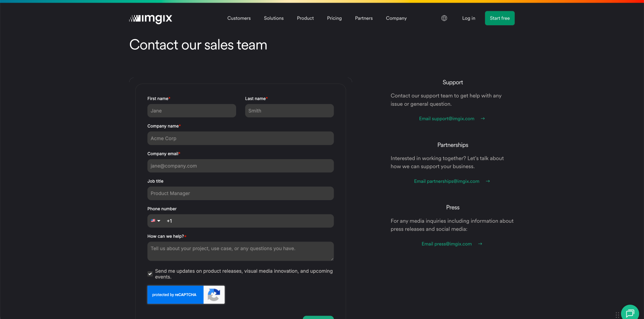
Task: Click the Company name field
Action: click(x=241, y=138)
